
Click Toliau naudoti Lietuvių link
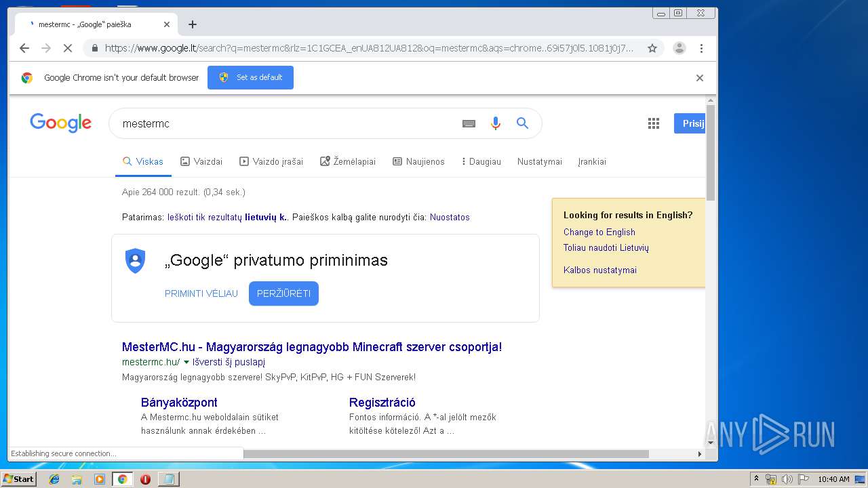(606, 247)
